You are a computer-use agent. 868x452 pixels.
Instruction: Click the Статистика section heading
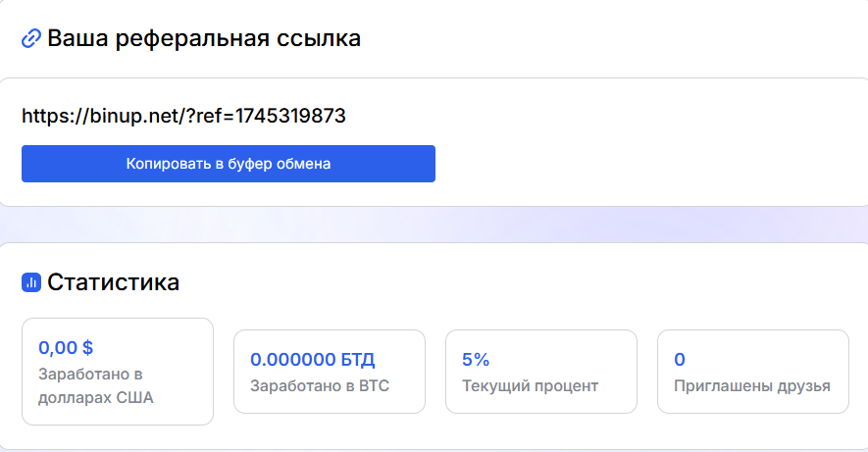[x=113, y=282]
